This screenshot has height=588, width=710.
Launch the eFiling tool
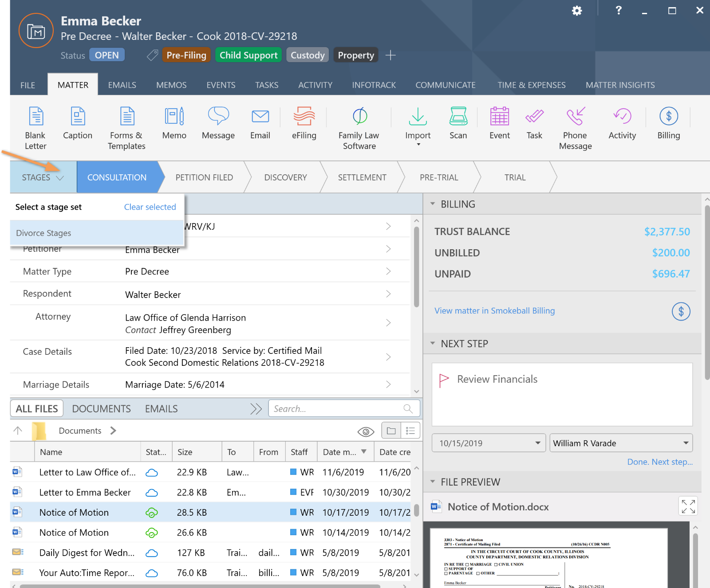(x=304, y=123)
